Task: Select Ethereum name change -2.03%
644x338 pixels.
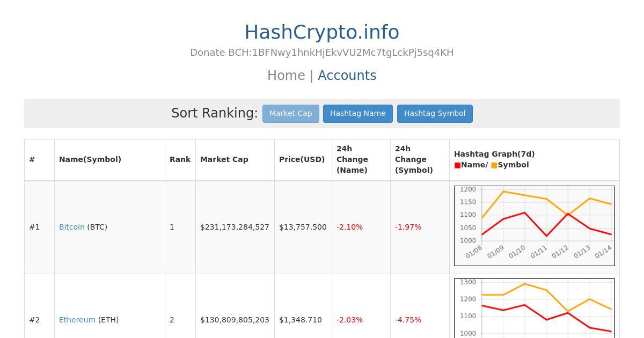Action: (350, 320)
